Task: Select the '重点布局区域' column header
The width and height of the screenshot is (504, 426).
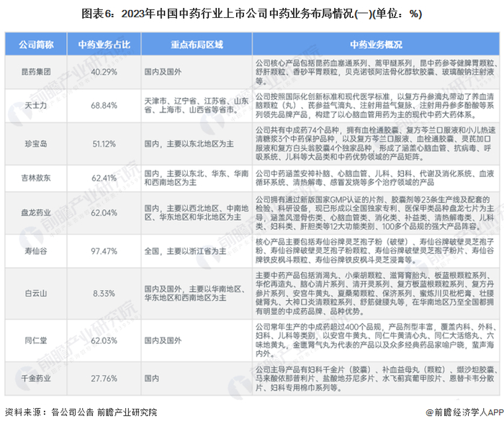Action: [197, 45]
